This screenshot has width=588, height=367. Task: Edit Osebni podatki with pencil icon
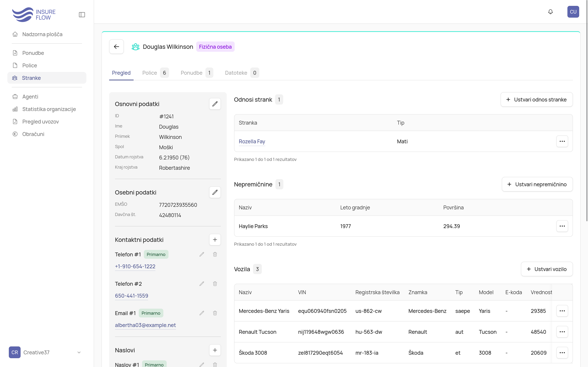(x=215, y=192)
